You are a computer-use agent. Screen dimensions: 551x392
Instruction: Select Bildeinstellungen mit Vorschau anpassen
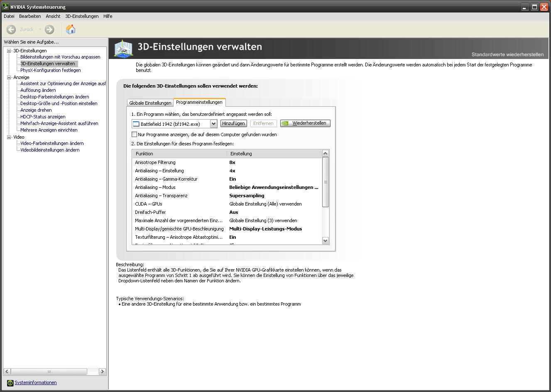pos(60,57)
